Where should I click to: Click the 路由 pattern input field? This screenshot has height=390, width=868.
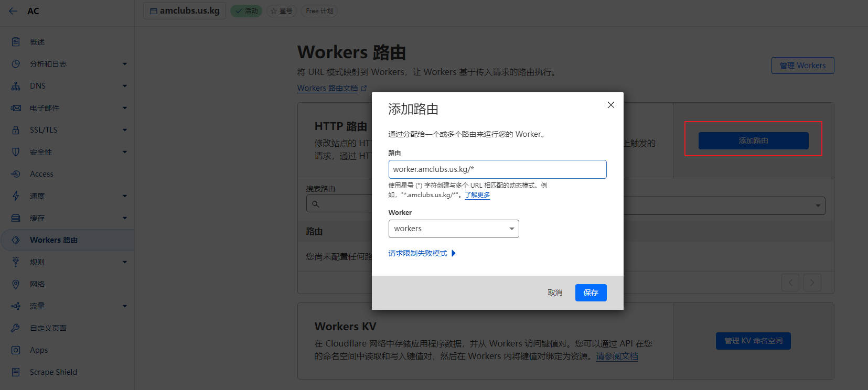pyautogui.click(x=497, y=169)
